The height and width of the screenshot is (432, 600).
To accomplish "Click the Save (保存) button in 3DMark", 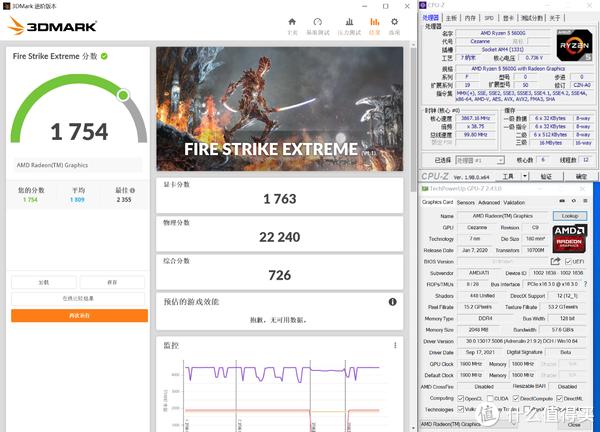I will click(x=112, y=282).
